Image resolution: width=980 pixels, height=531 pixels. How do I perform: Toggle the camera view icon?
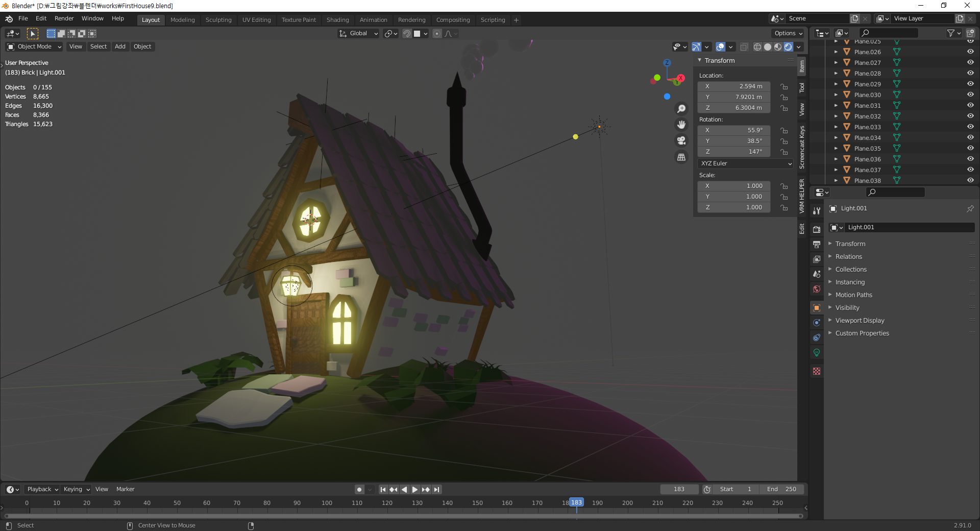(x=681, y=140)
